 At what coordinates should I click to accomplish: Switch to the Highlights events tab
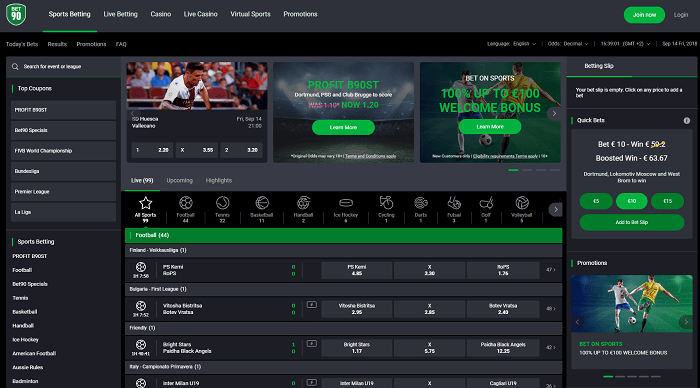[x=219, y=180]
